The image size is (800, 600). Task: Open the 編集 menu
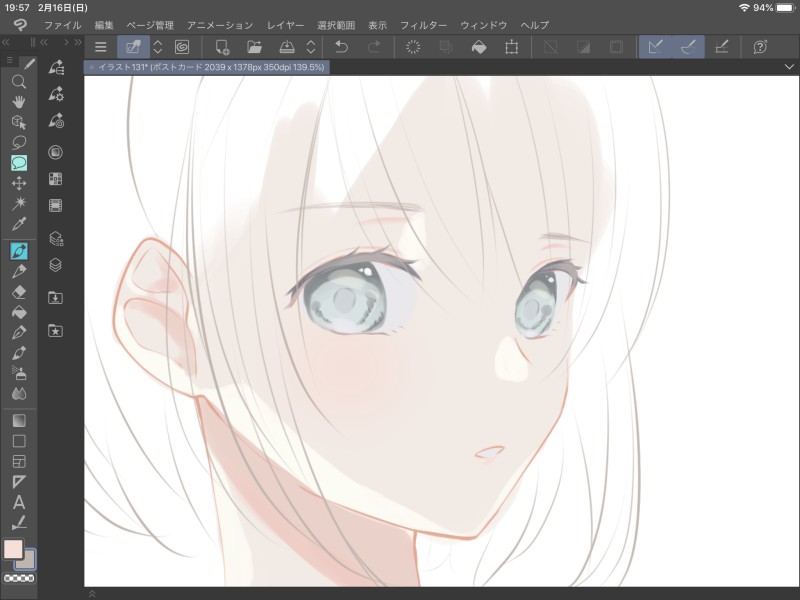pos(104,25)
